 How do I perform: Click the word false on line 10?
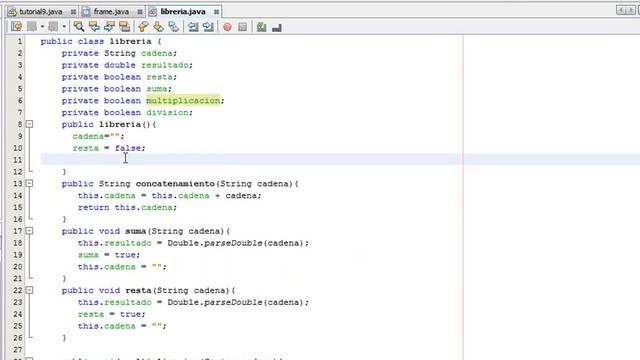[x=128, y=148]
